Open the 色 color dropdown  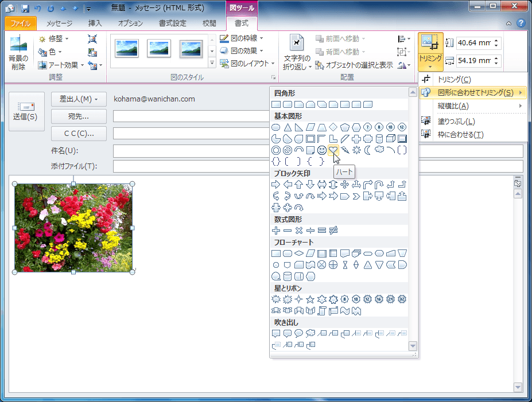[50, 52]
